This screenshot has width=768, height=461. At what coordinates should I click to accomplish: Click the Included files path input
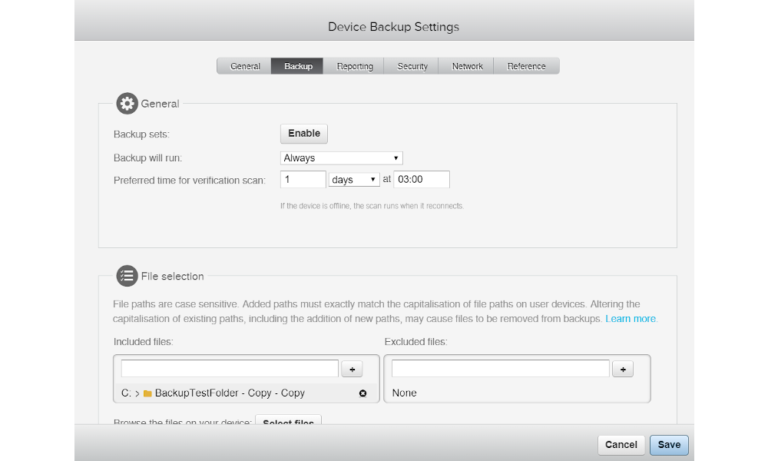point(230,369)
